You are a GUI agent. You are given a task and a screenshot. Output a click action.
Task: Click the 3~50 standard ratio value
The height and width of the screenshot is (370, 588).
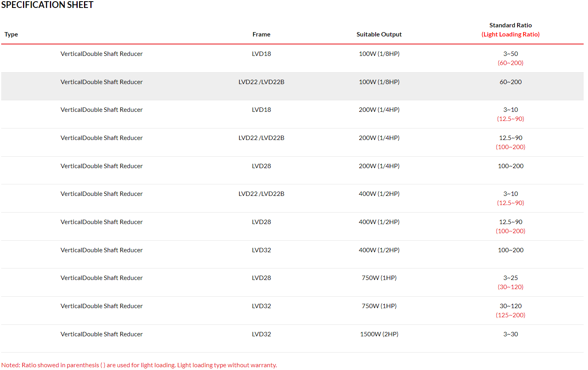[510, 54]
